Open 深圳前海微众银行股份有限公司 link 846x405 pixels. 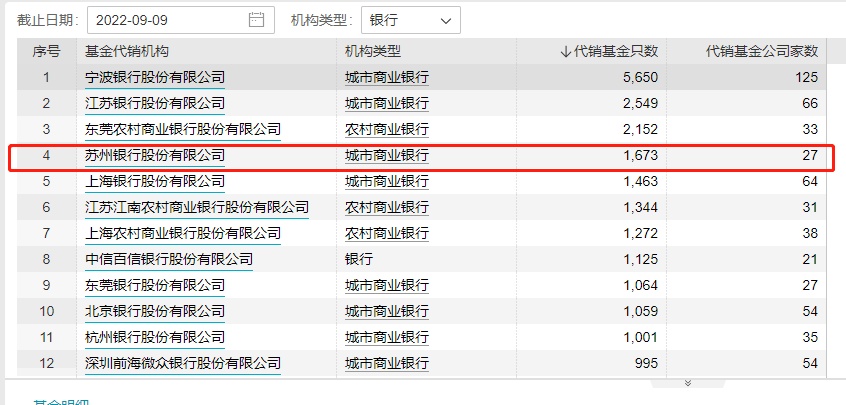click(183, 363)
